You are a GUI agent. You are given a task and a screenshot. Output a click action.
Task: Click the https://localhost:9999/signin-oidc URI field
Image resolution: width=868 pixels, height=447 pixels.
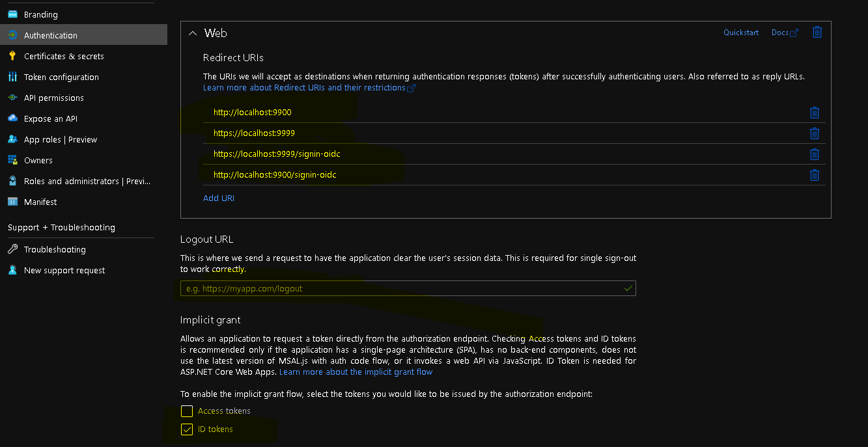tap(501, 154)
